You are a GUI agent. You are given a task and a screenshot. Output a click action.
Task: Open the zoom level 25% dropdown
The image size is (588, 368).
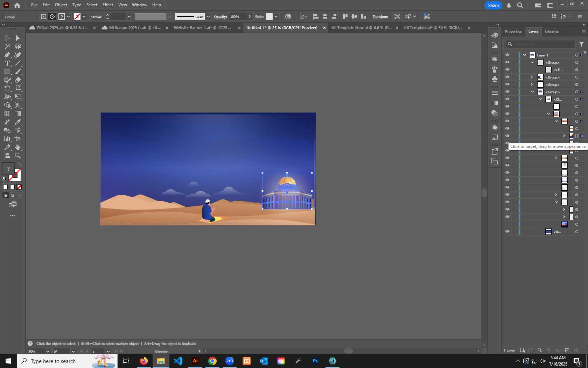[48, 352]
